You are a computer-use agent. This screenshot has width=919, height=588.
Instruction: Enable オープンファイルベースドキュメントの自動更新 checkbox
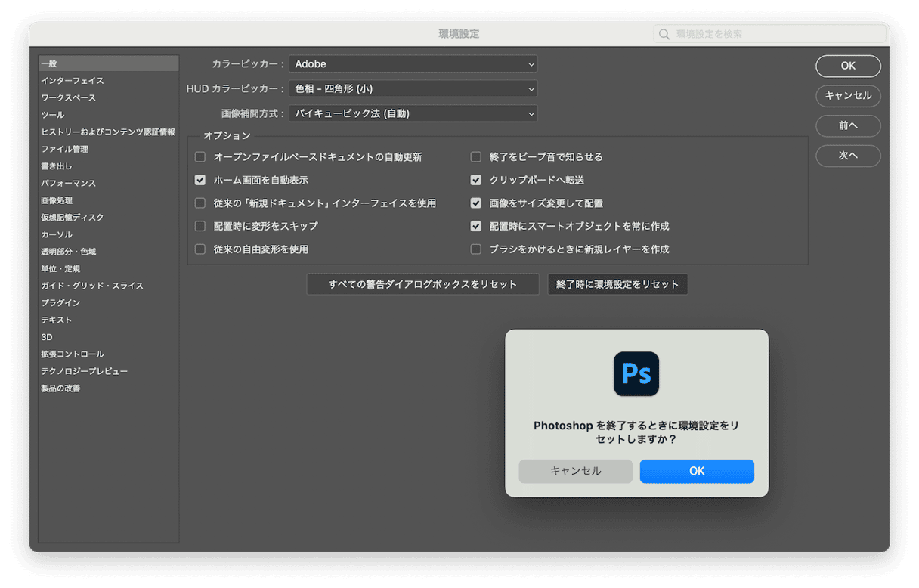coord(200,157)
